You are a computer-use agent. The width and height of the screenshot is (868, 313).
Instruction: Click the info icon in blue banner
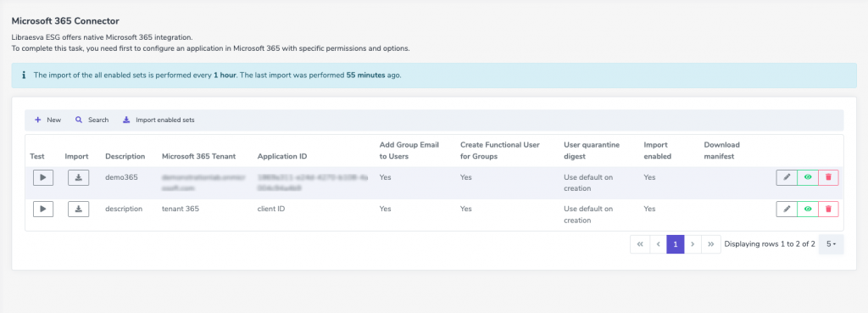pos(23,75)
